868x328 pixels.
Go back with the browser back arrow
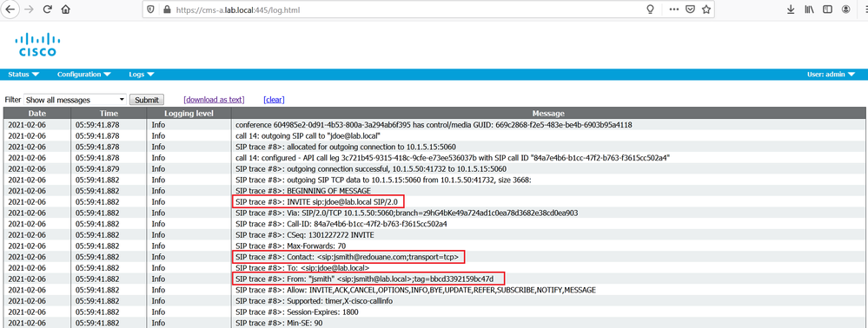[10, 10]
